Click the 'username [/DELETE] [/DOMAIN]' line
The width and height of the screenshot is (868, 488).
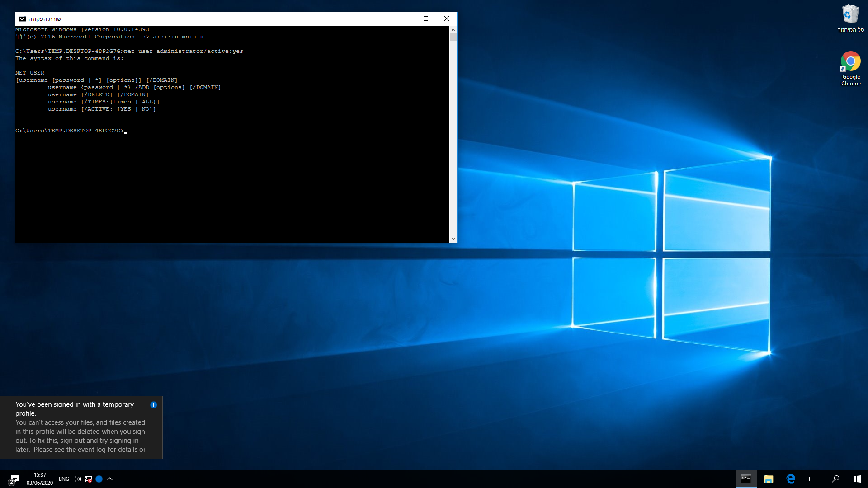click(x=98, y=94)
